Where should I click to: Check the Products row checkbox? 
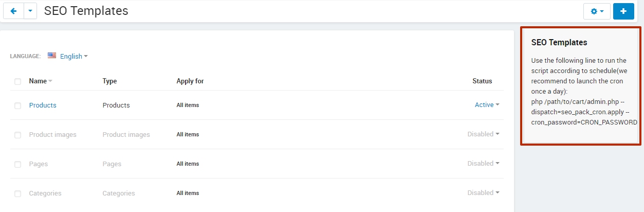pos(18,105)
